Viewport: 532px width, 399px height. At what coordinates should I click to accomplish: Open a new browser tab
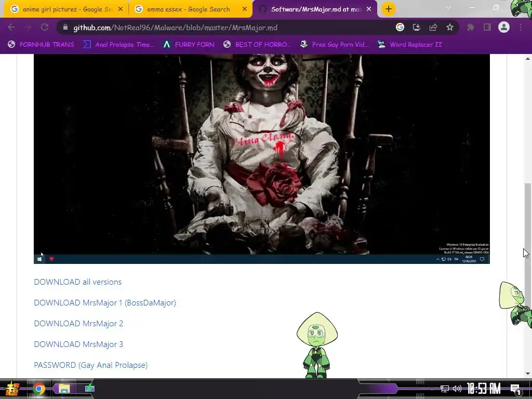[389, 9]
